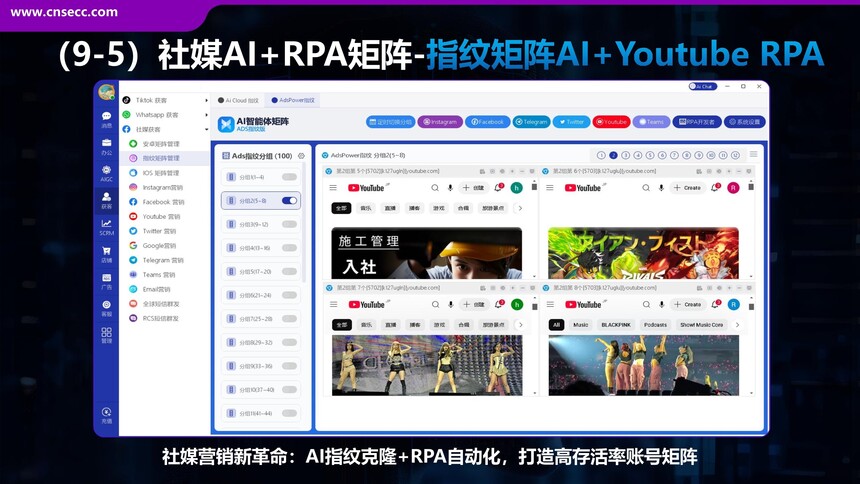Open Email营销 in the sidebar menu
The width and height of the screenshot is (860, 484).
pos(156,289)
